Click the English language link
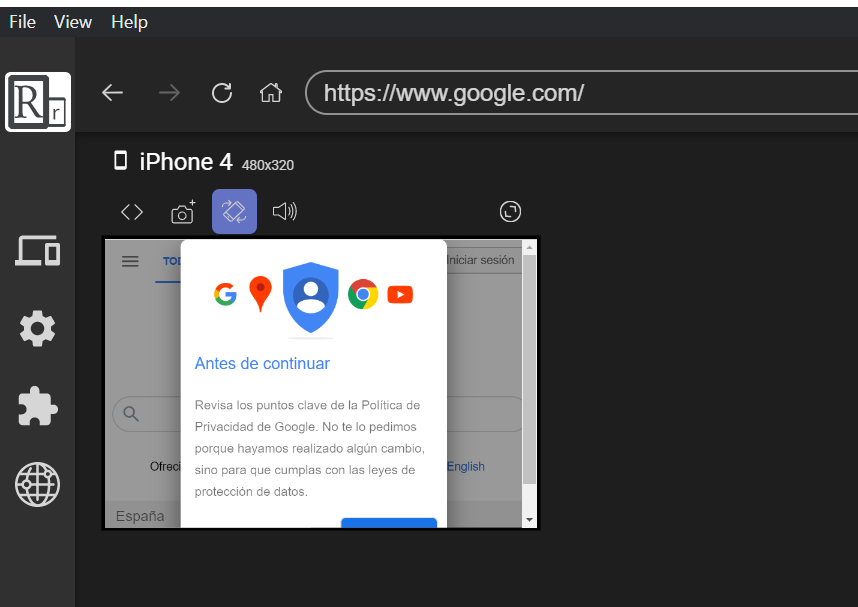Viewport: 858px width, 607px height. tap(466, 466)
